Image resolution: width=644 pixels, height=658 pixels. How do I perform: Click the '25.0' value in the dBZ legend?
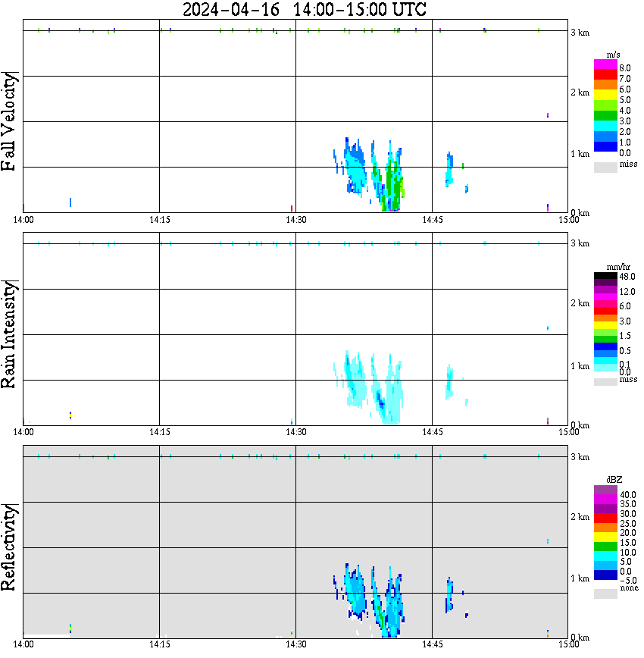627,523
